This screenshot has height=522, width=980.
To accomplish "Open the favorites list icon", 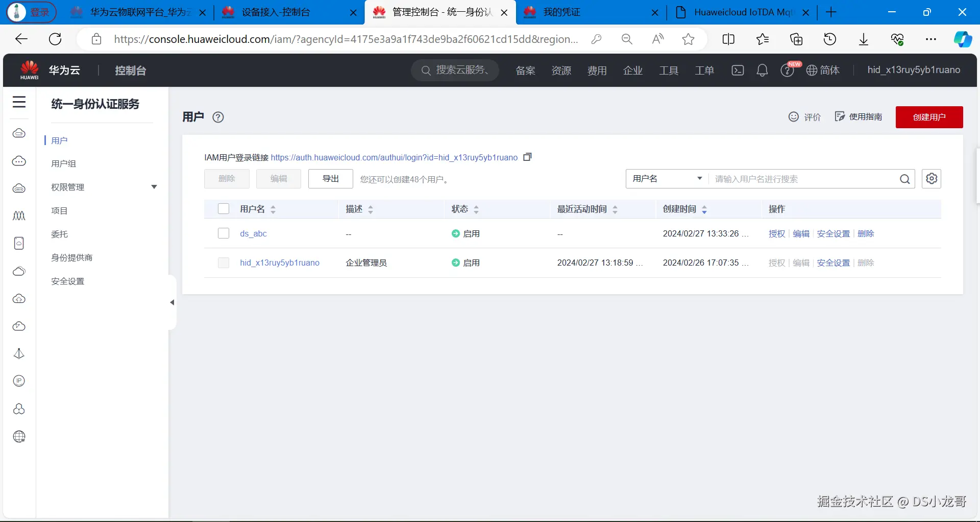I will click(763, 39).
